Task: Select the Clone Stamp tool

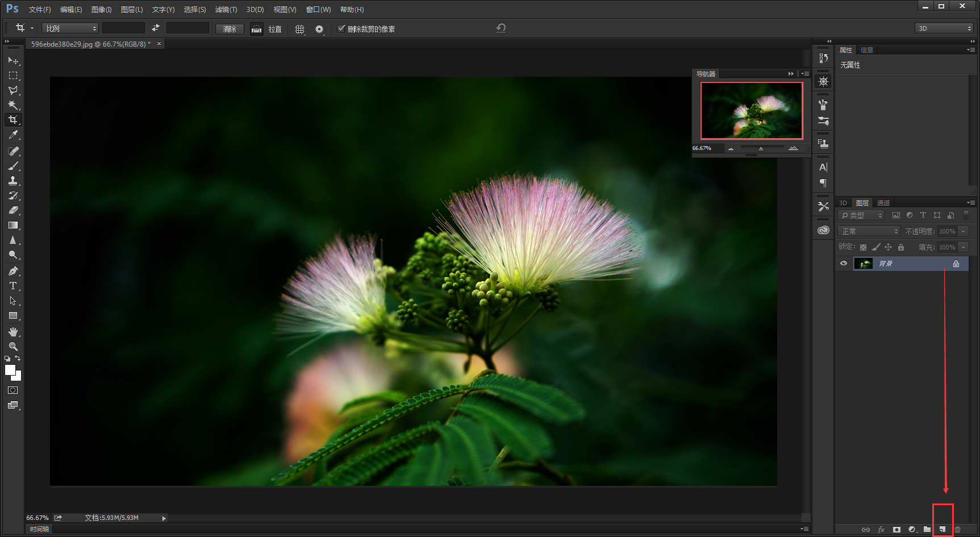Action: coord(13,181)
